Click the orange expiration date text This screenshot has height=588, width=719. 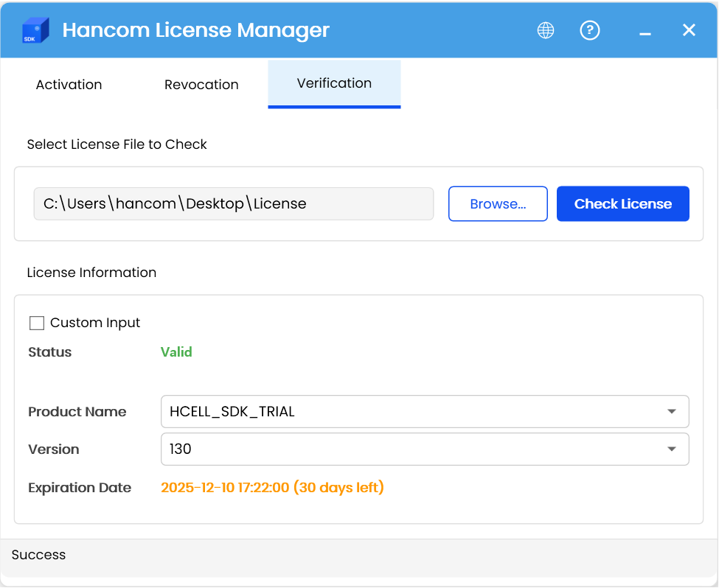pos(272,488)
